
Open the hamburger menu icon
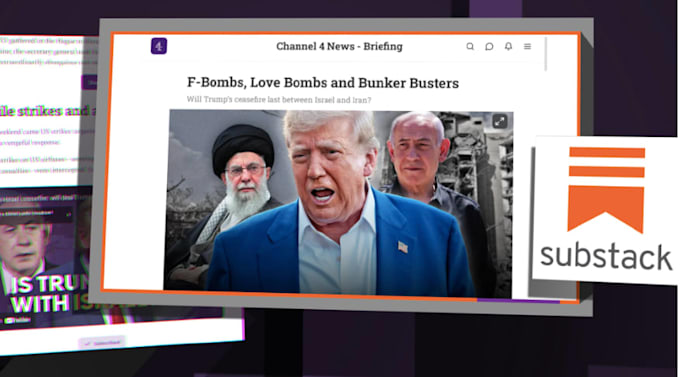coord(527,46)
